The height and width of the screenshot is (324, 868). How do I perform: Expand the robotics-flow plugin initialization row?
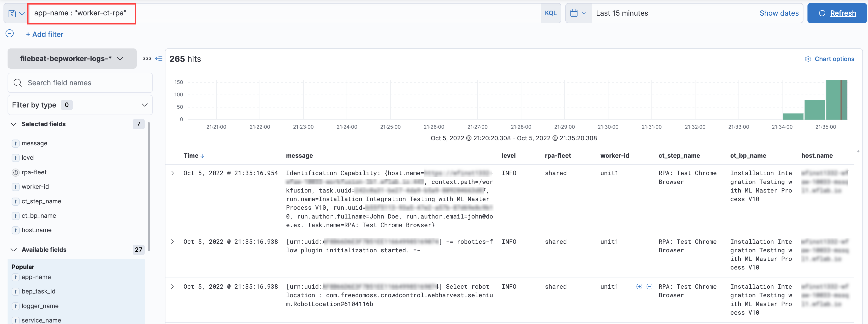pos(172,242)
